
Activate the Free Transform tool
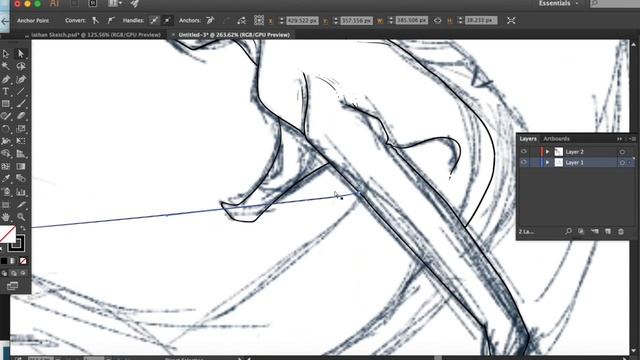(x=20, y=141)
